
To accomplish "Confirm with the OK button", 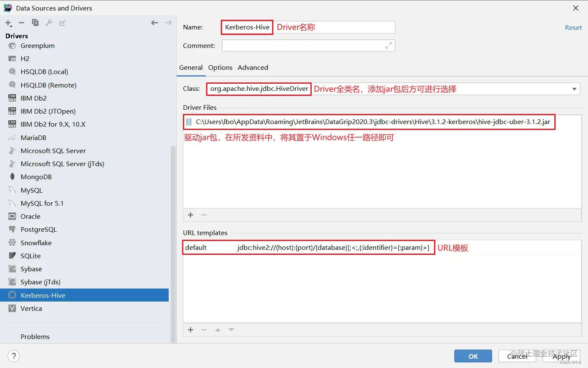I will click(473, 356).
